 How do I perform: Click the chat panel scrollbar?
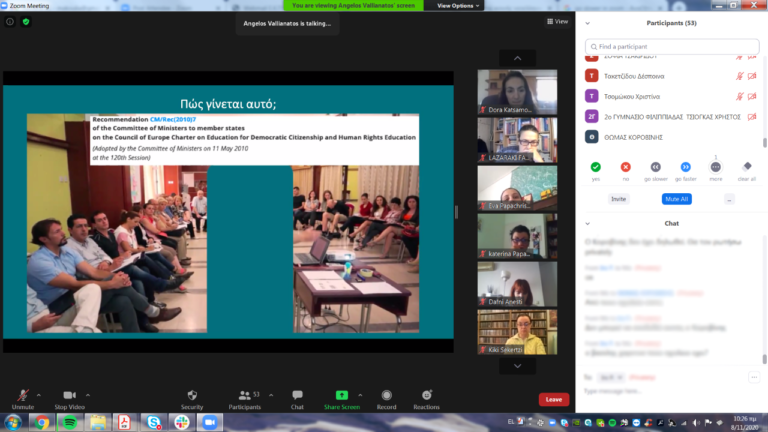[x=765, y=359]
